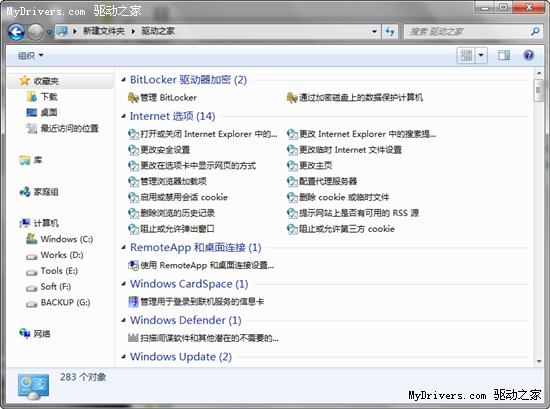Click the 扫描间谍软件和其他潜在的不需要的 icon

pos(133,338)
